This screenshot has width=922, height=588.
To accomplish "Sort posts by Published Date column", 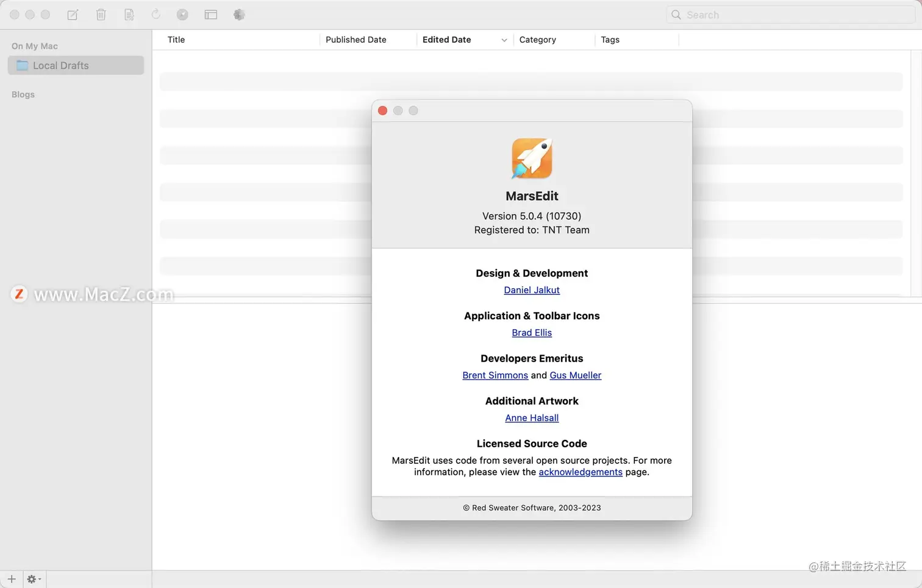I will [x=356, y=40].
